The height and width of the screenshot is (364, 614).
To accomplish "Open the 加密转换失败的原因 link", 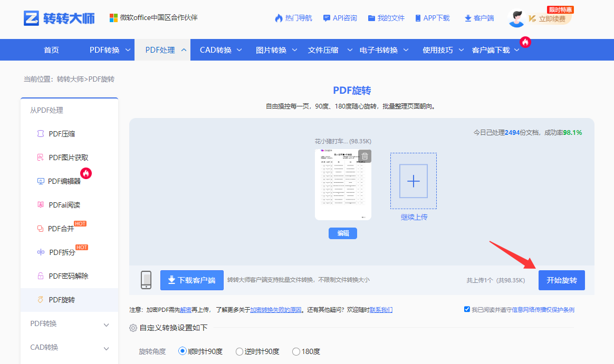I will (276, 310).
